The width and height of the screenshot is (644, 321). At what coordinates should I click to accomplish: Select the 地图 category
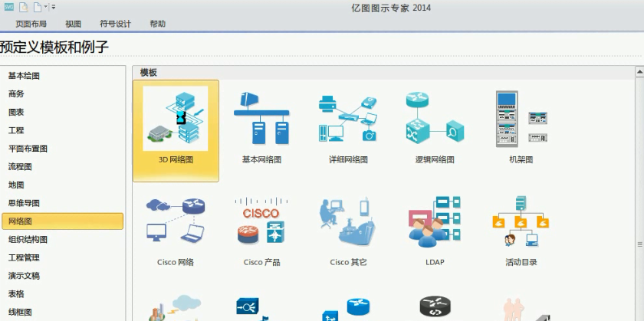click(x=62, y=185)
